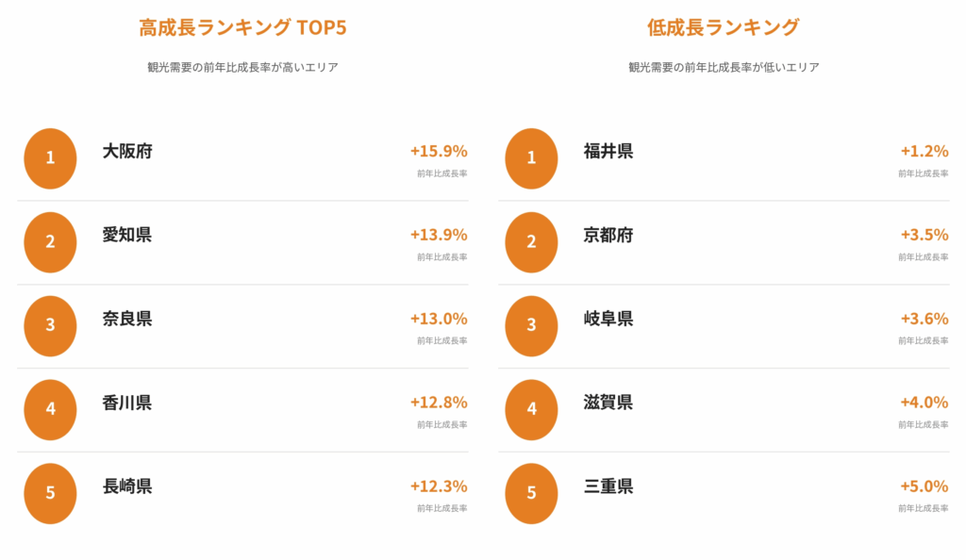This screenshot has height=560, width=966.
Task: Select the rank 5 circle beside 長崎県
Action: pos(51,493)
